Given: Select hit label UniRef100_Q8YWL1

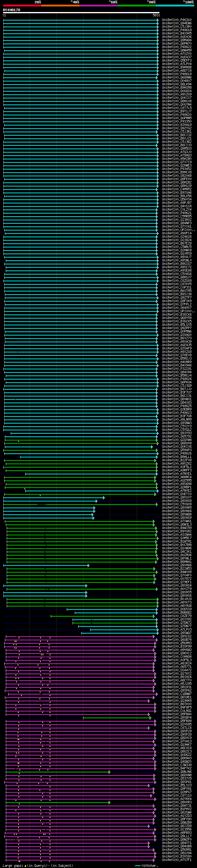Looking at the screenshot, I should coord(177,558).
